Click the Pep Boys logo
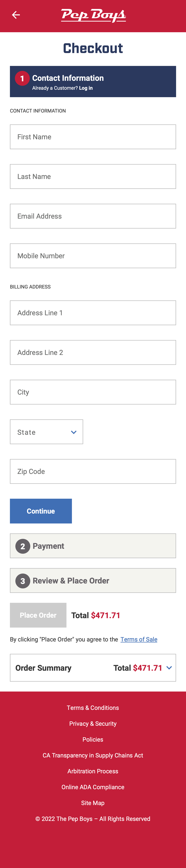Viewport: 186px width, 868px height. point(93,15)
